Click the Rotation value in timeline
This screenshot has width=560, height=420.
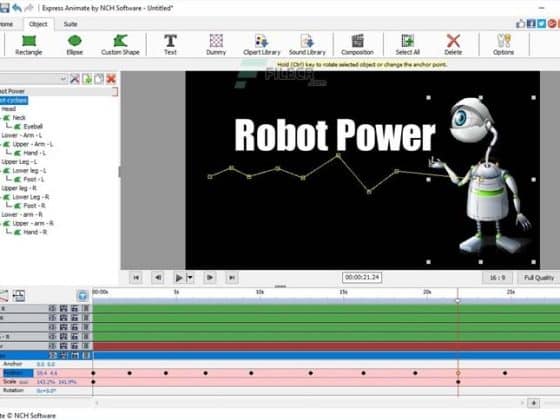tap(46, 391)
